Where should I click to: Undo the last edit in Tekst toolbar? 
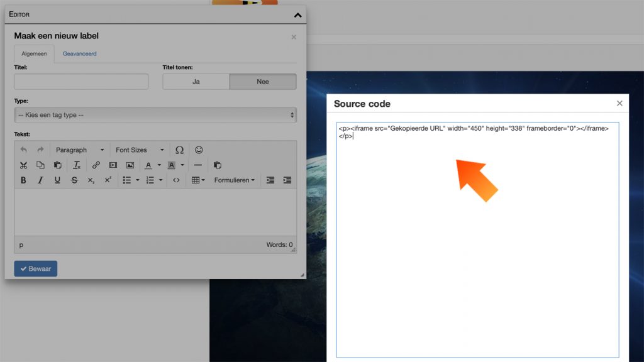point(23,150)
